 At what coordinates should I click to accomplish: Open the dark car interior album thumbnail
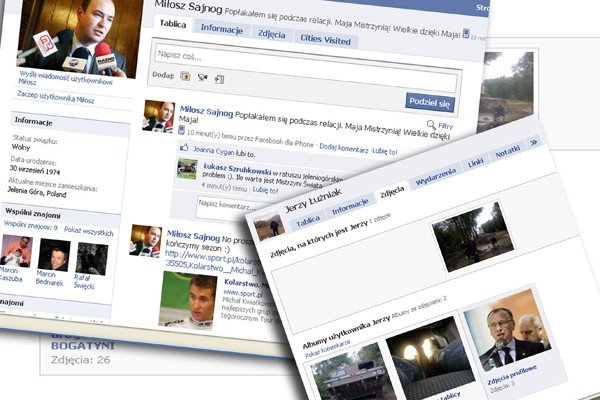(x=430, y=358)
